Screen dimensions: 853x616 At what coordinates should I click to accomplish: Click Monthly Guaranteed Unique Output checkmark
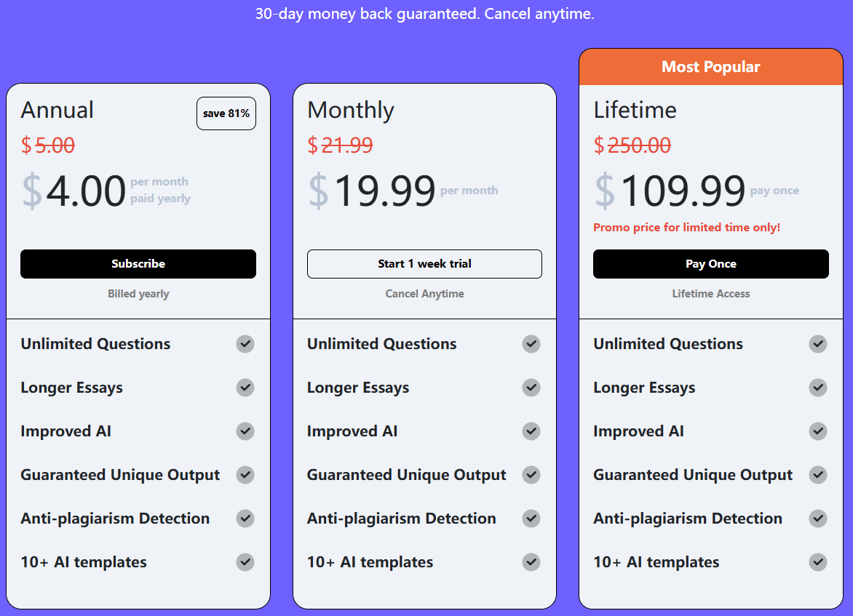[x=531, y=475]
